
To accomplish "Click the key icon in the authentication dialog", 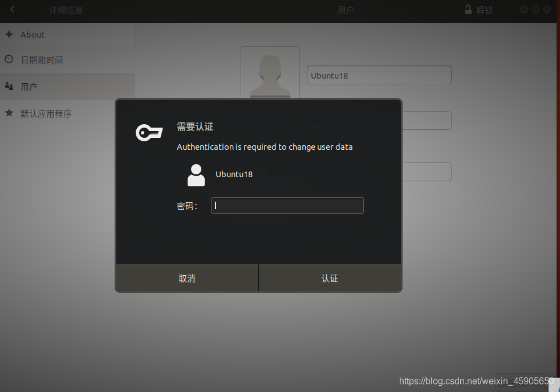I will point(149,132).
